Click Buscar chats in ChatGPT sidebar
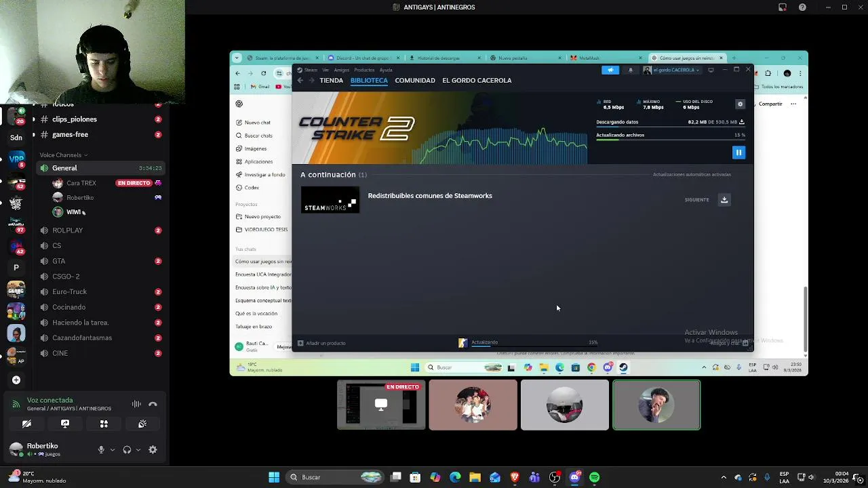This screenshot has width=868, height=488. [258, 136]
